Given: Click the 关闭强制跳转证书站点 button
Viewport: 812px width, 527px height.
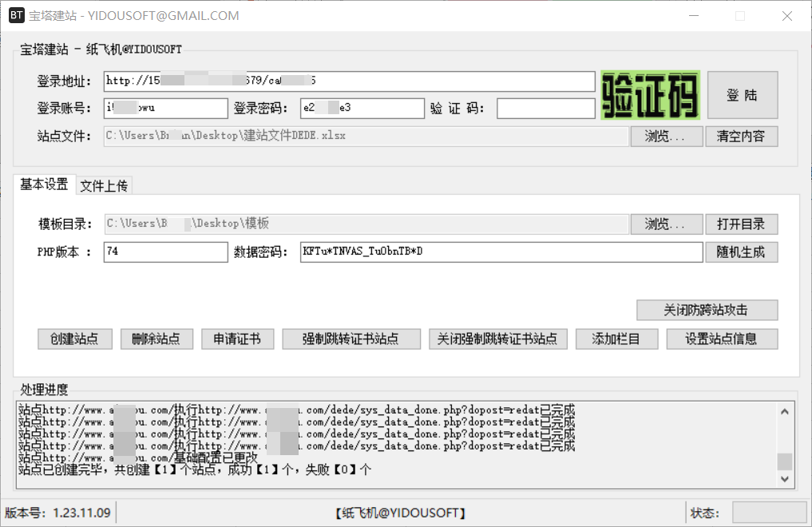Looking at the screenshot, I should [497, 339].
